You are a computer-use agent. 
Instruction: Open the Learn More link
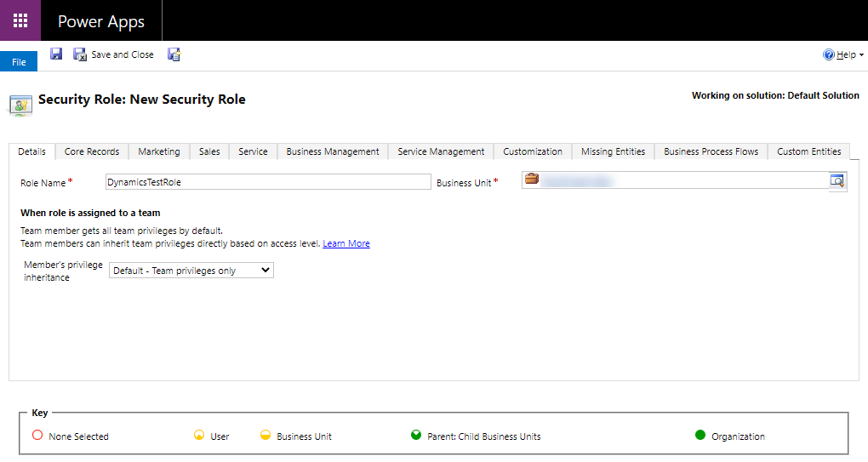point(346,243)
